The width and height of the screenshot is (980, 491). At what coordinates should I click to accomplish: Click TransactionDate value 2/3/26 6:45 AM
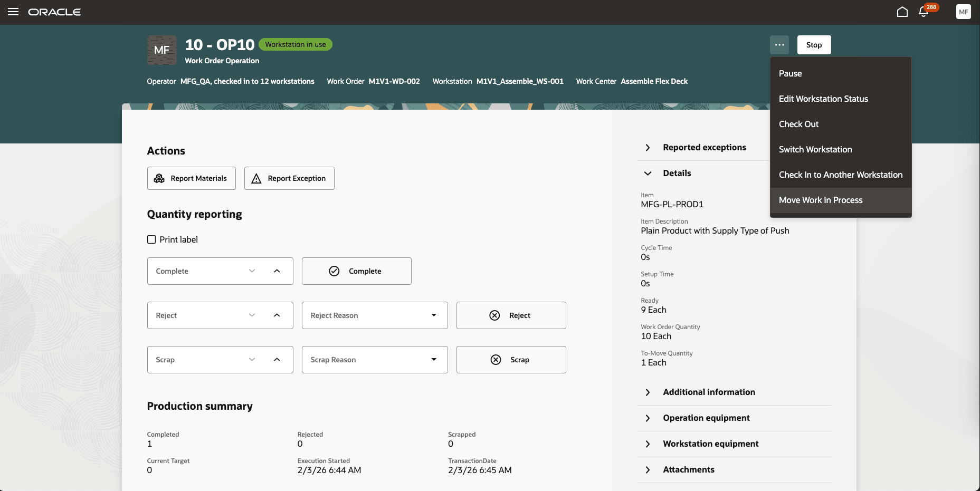coord(480,470)
